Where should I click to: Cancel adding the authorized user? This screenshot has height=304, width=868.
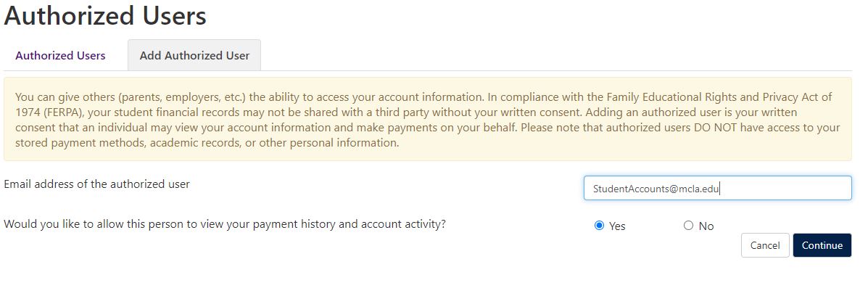coord(765,245)
